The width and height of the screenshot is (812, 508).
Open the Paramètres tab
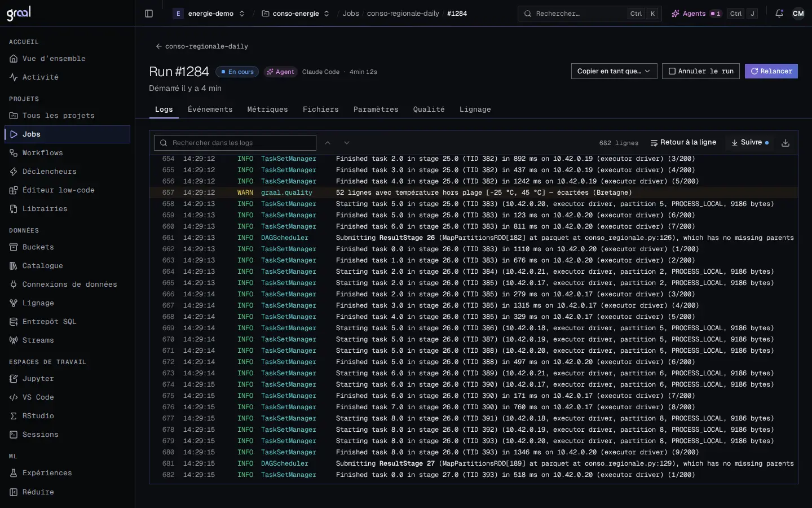click(x=376, y=110)
